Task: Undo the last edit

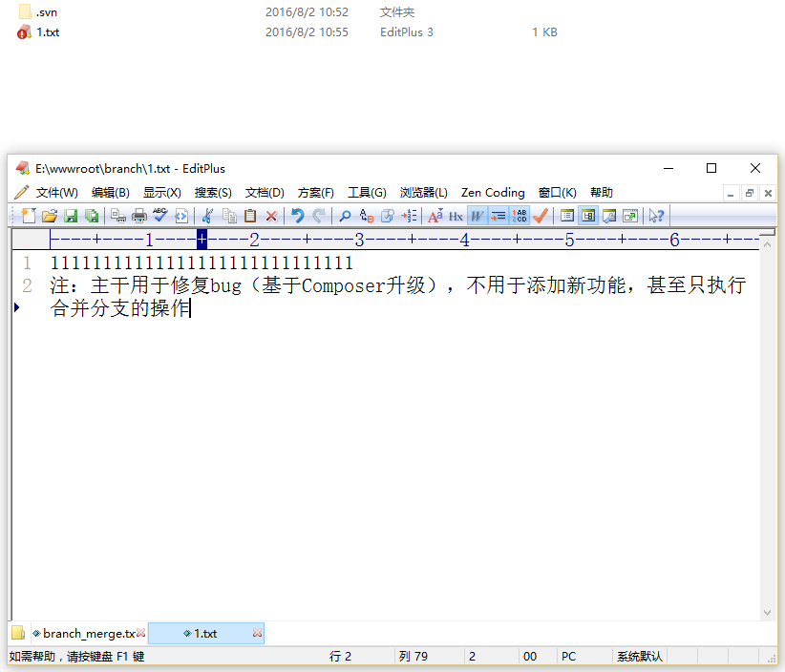Action: click(297, 216)
